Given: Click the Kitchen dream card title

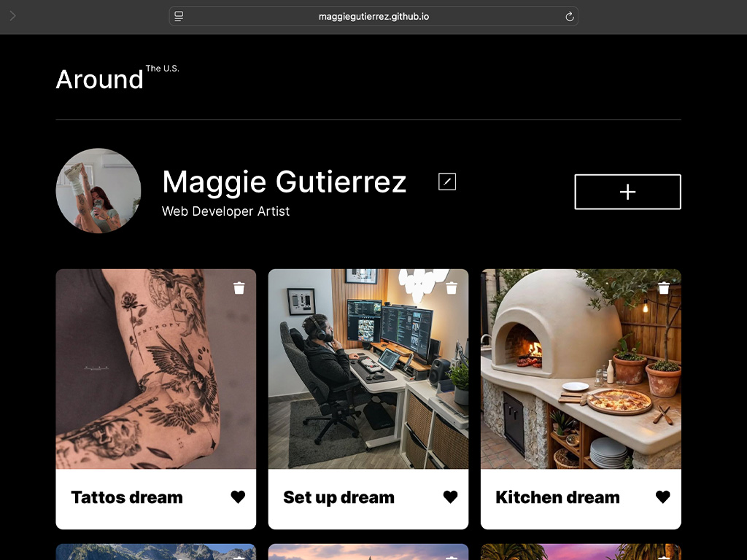Looking at the screenshot, I should (557, 498).
